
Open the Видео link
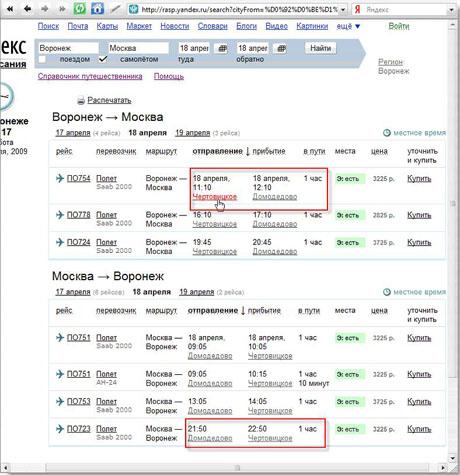pos(277,26)
